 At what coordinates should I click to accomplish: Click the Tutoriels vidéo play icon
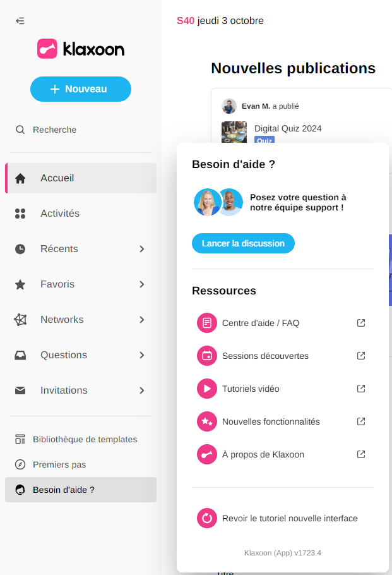pyautogui.click(x=206, y=389)
